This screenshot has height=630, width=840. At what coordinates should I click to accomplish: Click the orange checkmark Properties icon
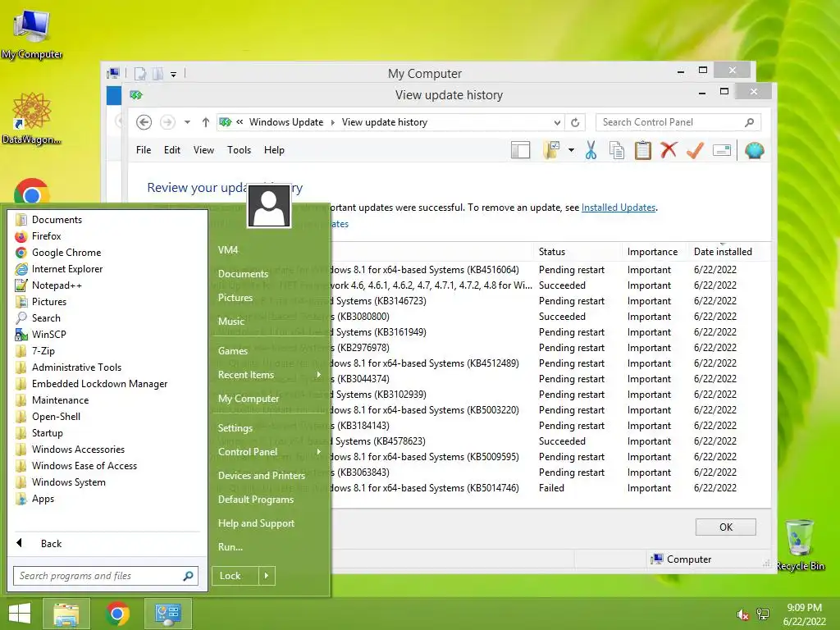tap(695, 151)
